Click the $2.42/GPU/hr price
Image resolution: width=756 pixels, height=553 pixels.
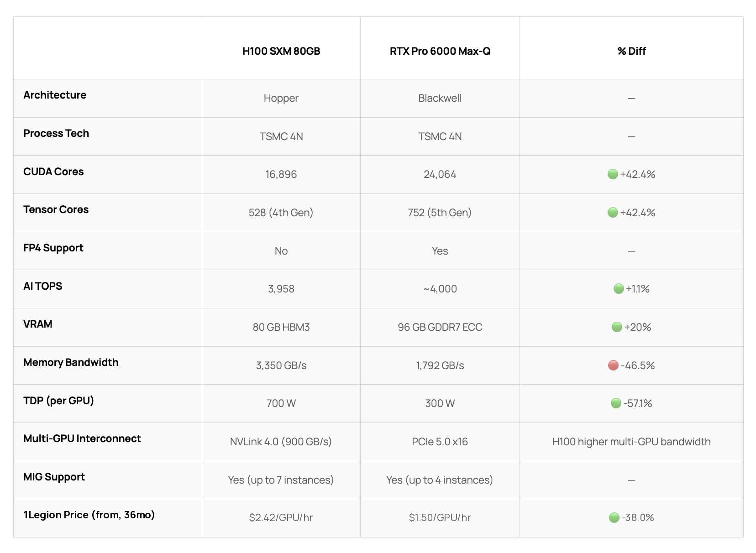281,517
